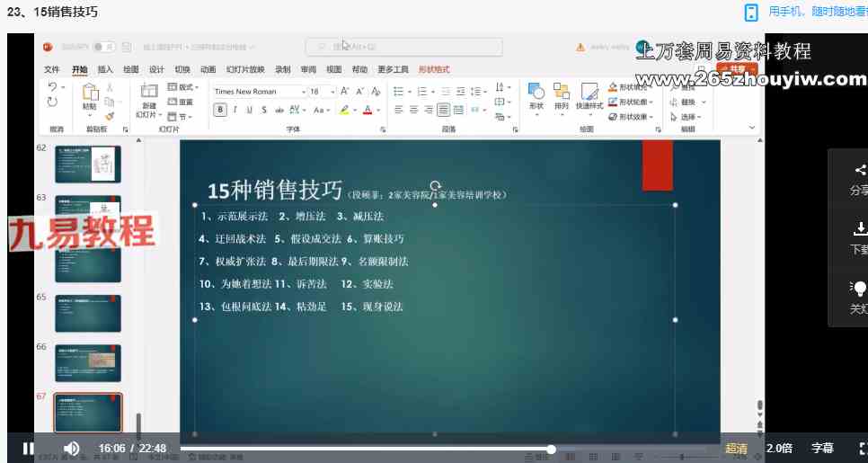
Task: Open the Shapes gallery icon
Action: pos(536,91)
